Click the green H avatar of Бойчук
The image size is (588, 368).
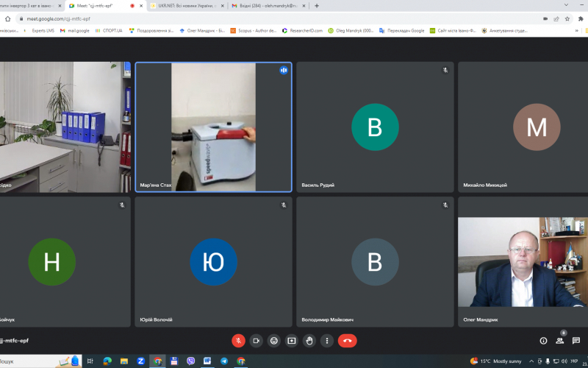tap(51, 262)
